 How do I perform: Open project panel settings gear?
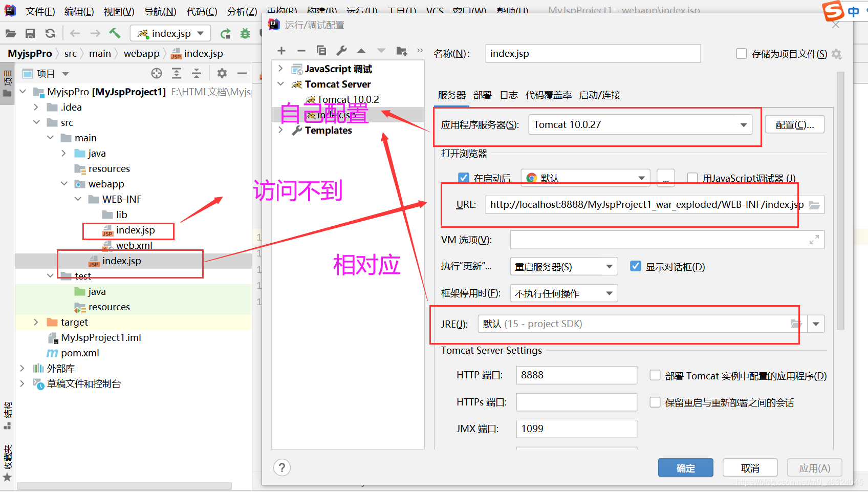tap(222, 73)
